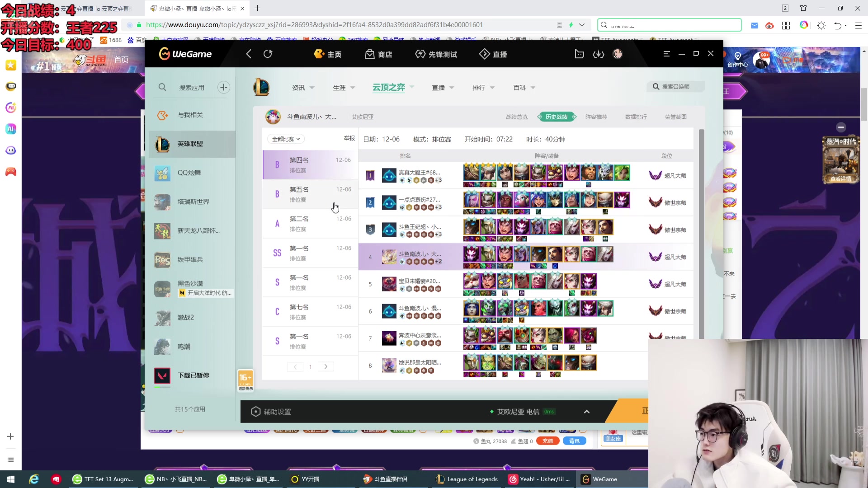Open new browser tab
The width and height of the screenshot is (868, 488).
pyautogui.click(x=257, y=8)
